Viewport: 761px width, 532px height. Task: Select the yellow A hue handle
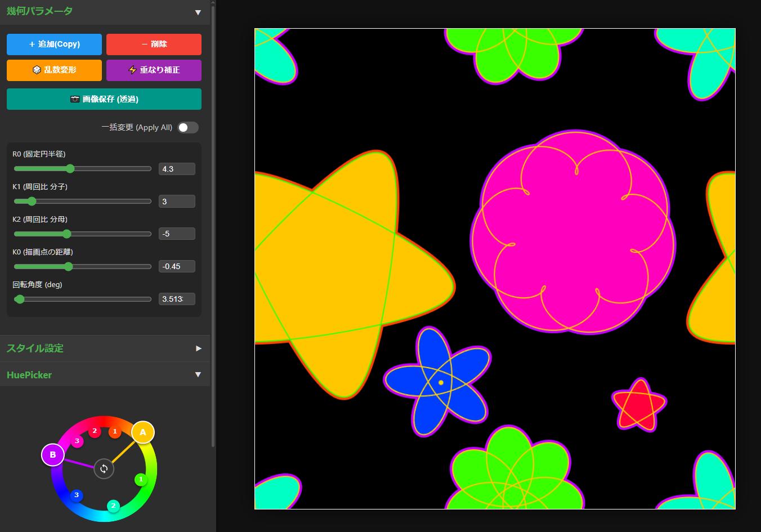click(x=142, y=432)
